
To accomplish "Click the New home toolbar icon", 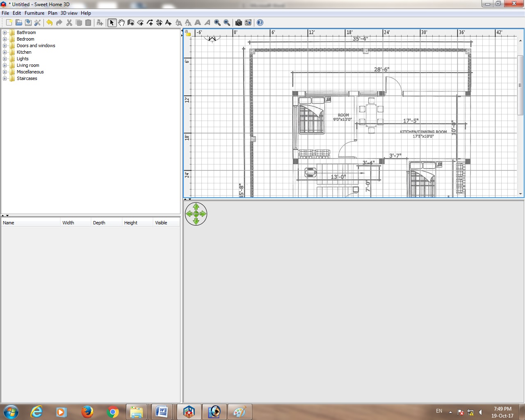I will click(x=9, y=23).
